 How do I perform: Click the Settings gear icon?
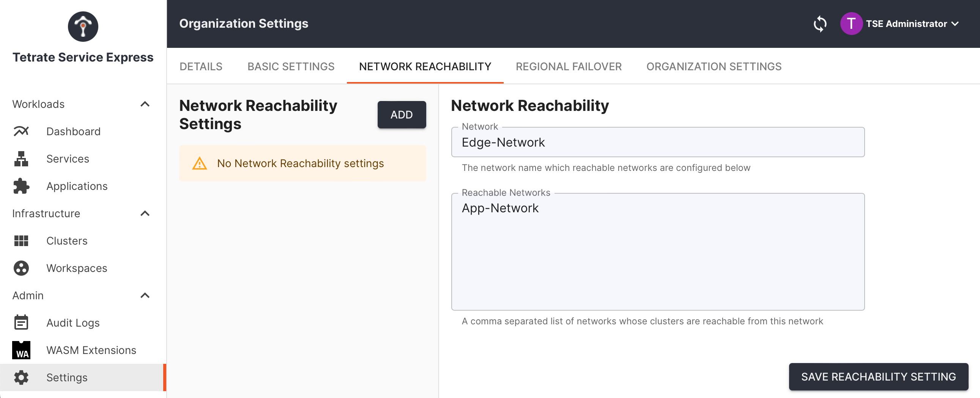21,377
